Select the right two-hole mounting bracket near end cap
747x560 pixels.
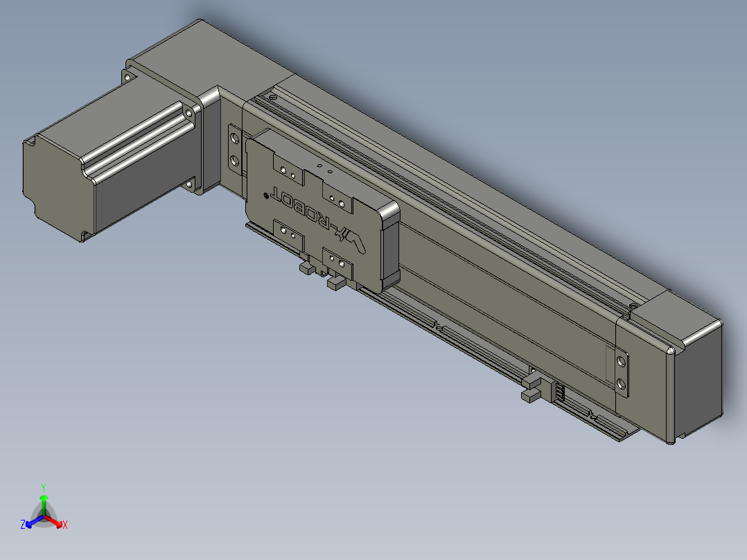pyautogui.click(x=621, y=374)
